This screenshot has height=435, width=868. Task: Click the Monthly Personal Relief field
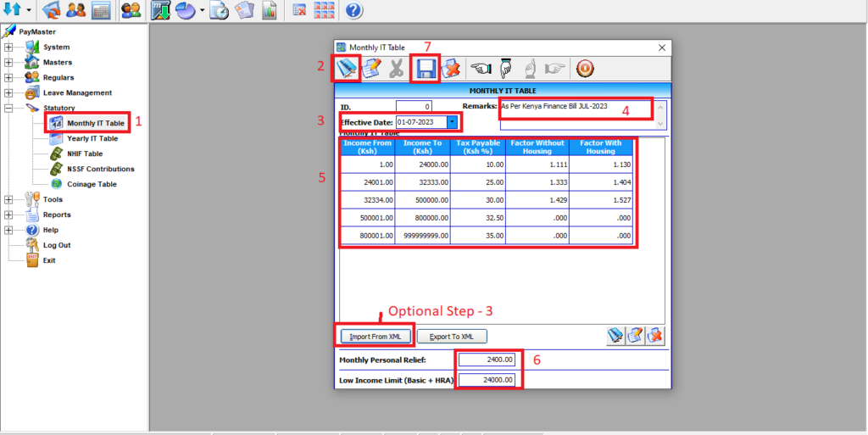point(487,360)
